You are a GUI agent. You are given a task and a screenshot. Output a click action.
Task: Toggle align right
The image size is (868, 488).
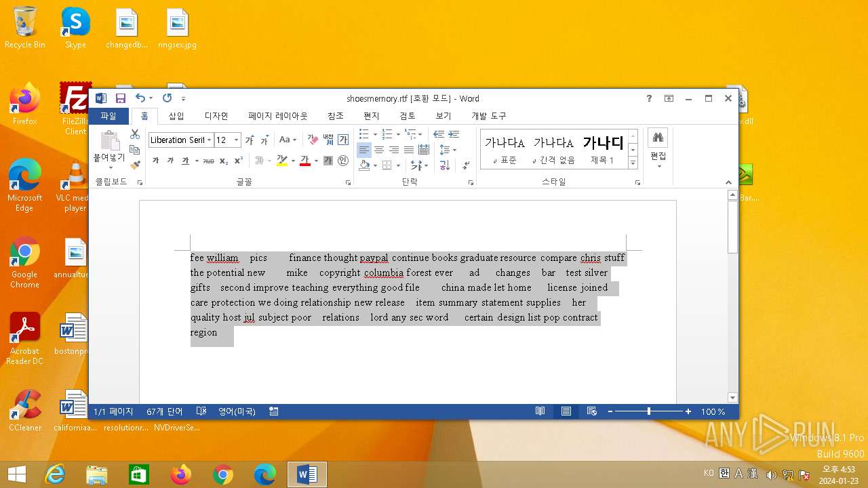(x=394, y=150)
